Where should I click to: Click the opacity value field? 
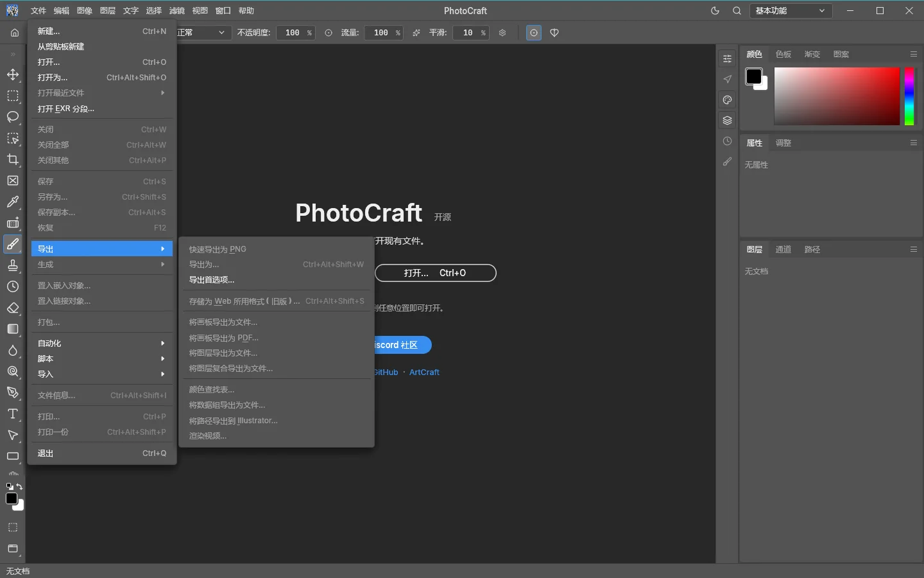coord(295,33)
